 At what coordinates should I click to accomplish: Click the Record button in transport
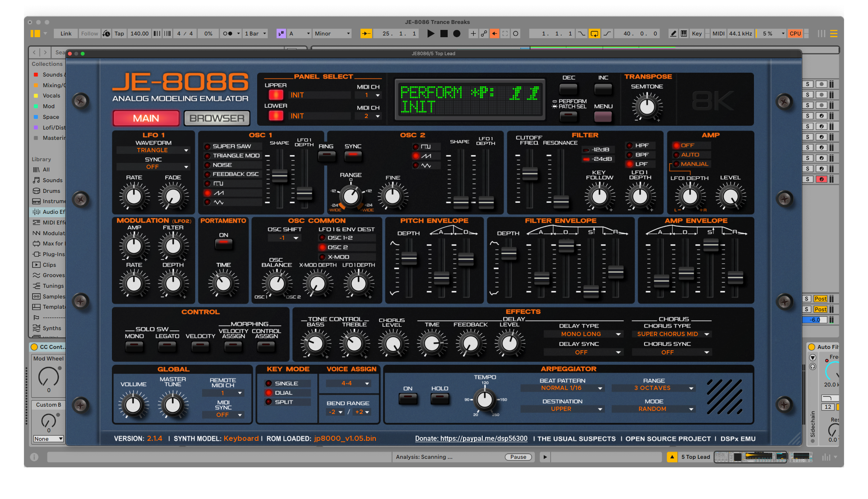(x=457, y=33)
